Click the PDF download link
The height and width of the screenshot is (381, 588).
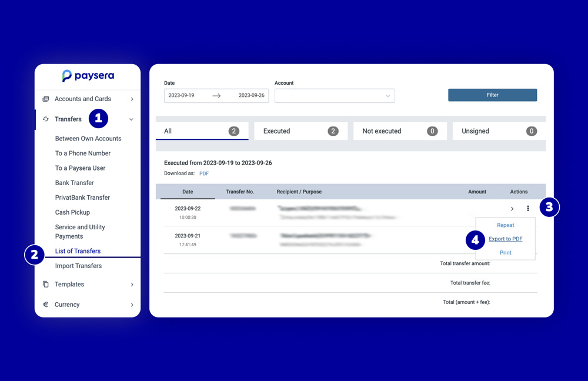pos(203,173)
